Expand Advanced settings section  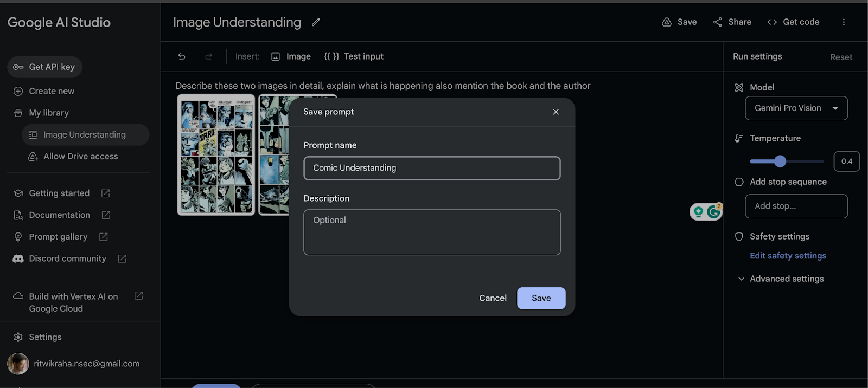point(780,279)
